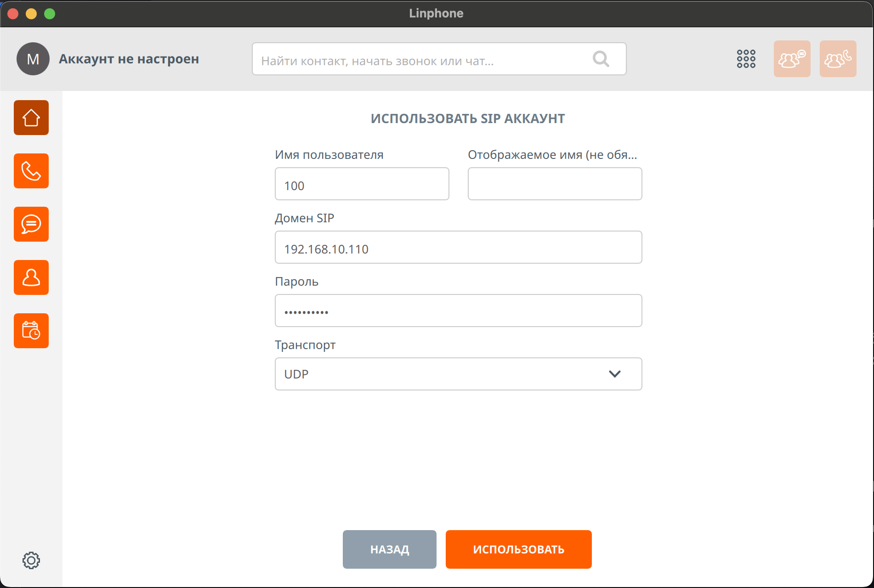
Task: Open settings gear in sidebar
Action: (x=31, y=560)
